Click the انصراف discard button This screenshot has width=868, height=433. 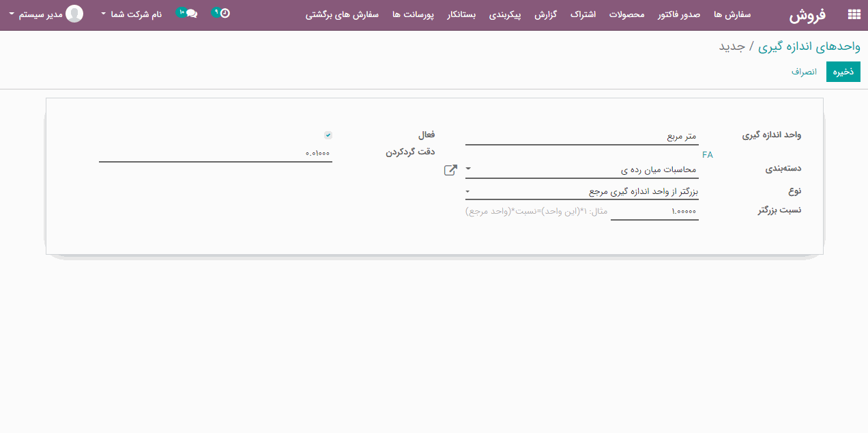tap(804, 72)
